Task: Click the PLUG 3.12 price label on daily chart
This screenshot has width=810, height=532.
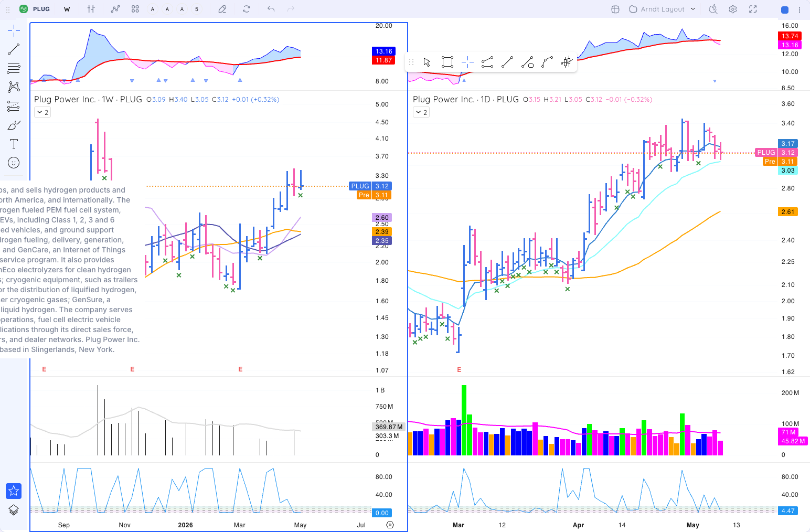Action: [x=776, y=153]
